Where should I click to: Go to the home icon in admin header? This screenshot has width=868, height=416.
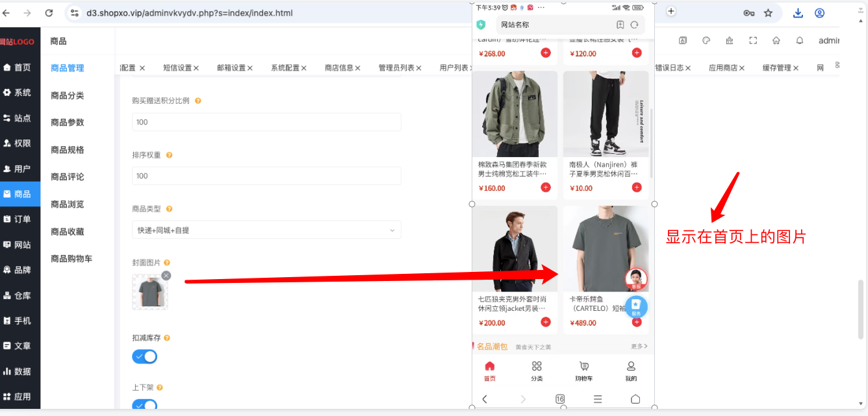click(776, 40)
